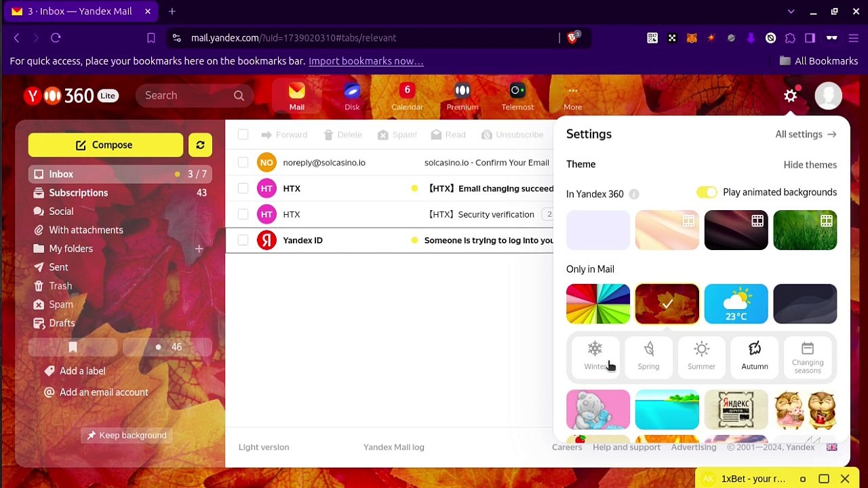Screen dimensions: 868x488
Task: Open the browser extensions puzzle icon
Action: click(790, 38)
